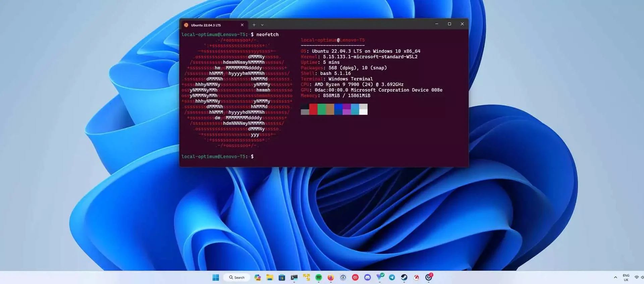The image size is (644, 284).
Task: Select the Ubuntu 22.04.3 LTS tab
Action: (214, 25)
